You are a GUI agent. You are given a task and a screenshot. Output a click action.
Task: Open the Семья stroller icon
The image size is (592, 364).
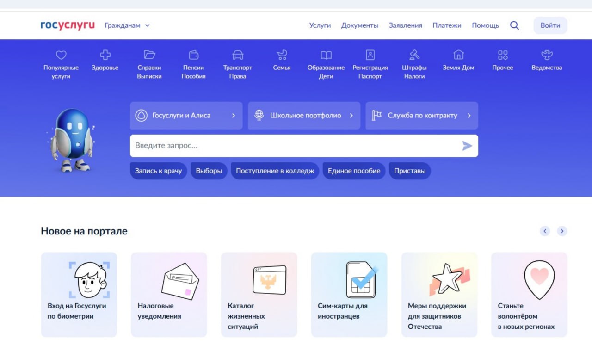(282, 55)
